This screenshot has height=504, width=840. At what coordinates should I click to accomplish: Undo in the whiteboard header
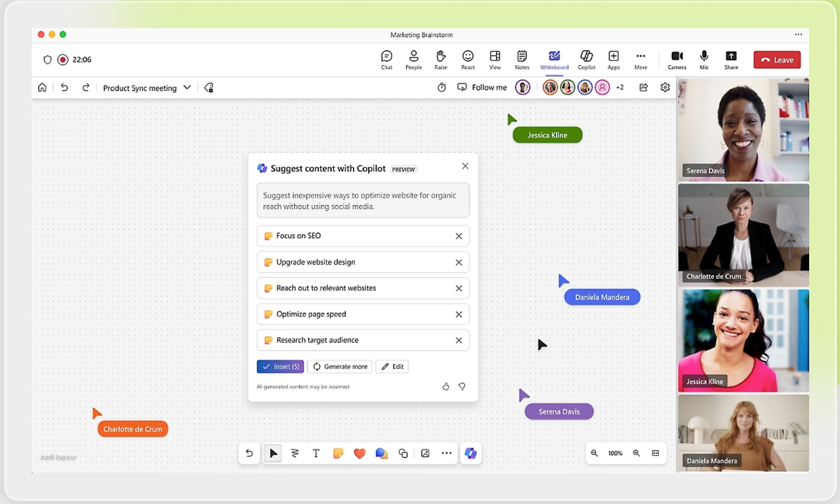[x=64, y=88]
